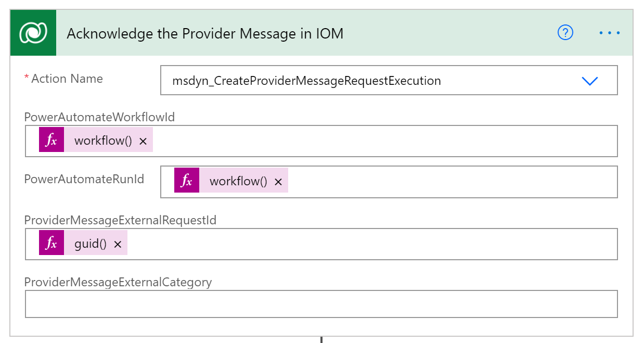
Task: Click the fx icon on the PowerAutomateRunId token
Action: point(187,181)
